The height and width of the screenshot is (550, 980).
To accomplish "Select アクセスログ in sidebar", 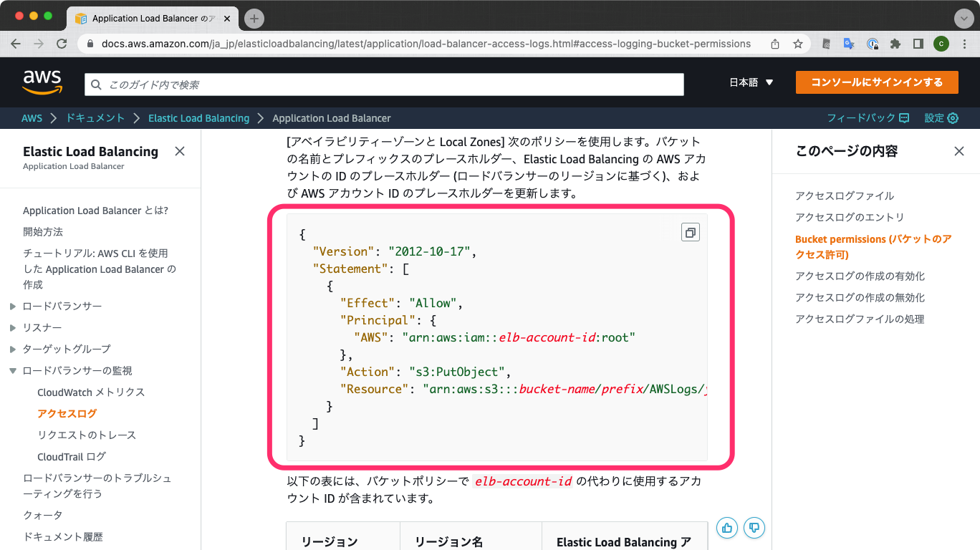I will (67, 414).
